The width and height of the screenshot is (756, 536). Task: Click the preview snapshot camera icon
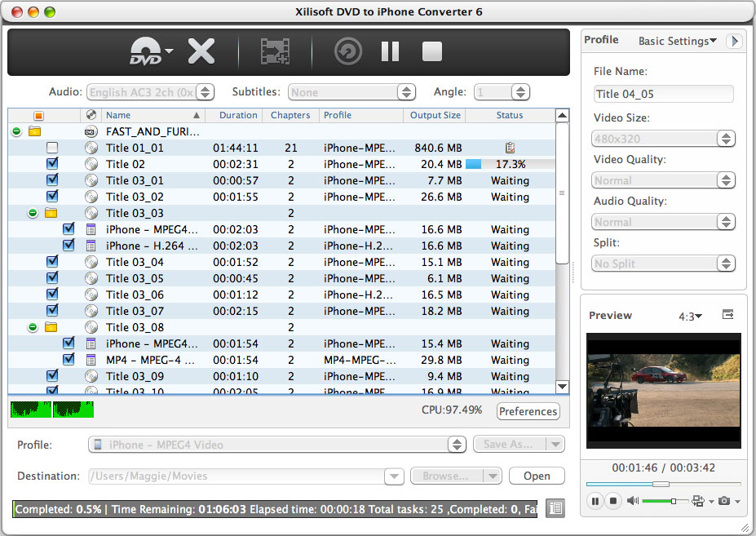[x=723, y=501]
